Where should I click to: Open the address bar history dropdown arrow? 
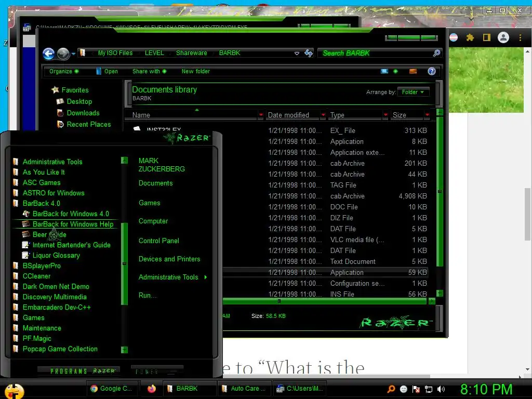(297, 54)
